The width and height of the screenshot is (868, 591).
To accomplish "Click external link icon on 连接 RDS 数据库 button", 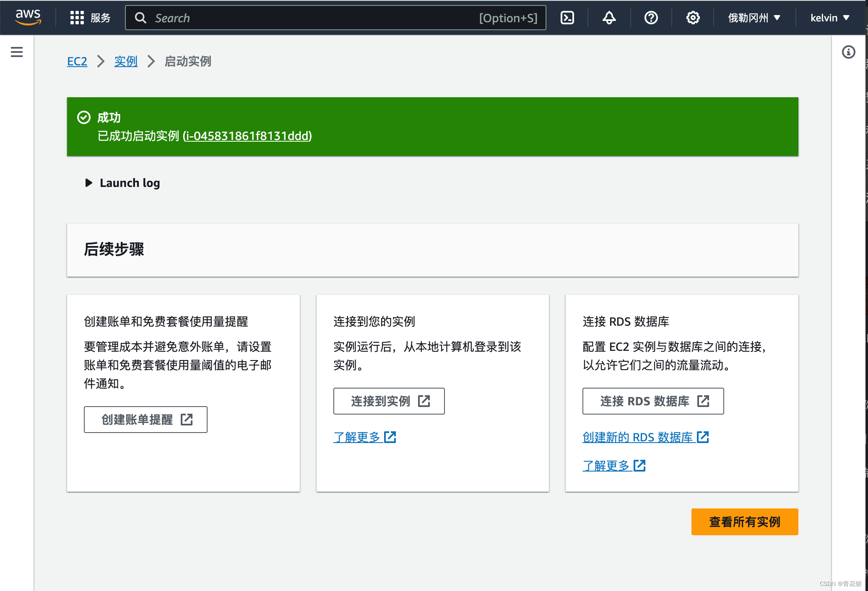I will click(703, 401).
